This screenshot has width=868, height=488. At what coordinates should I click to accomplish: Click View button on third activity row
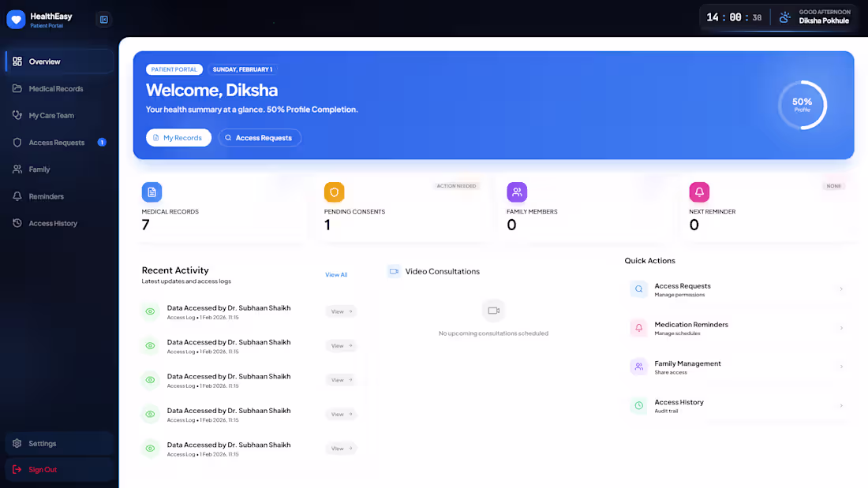tap(341, 380)
